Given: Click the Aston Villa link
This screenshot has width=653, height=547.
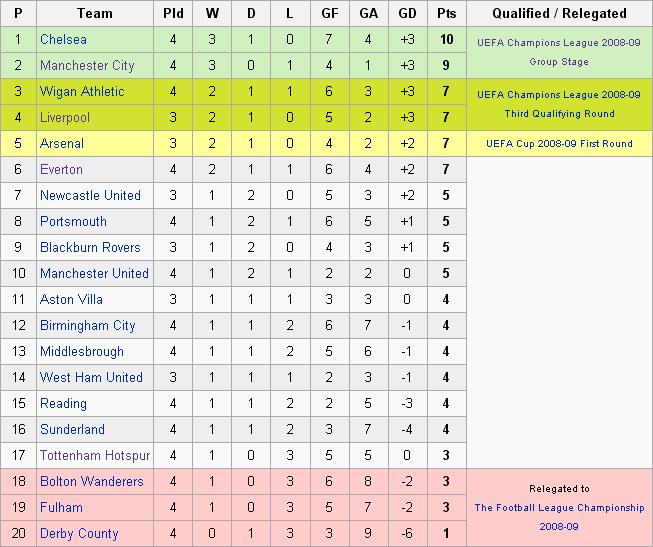Looking at the screenshot, I should 71,299.
